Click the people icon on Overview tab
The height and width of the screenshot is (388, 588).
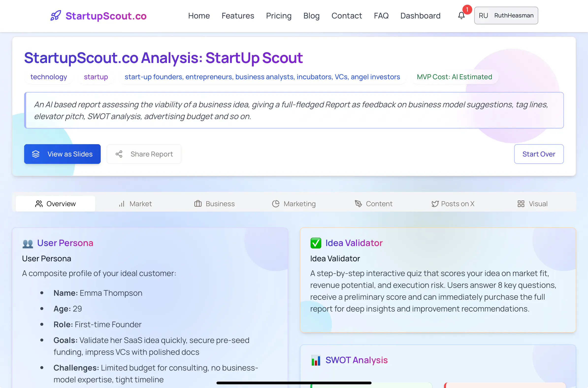pos(39,204)
